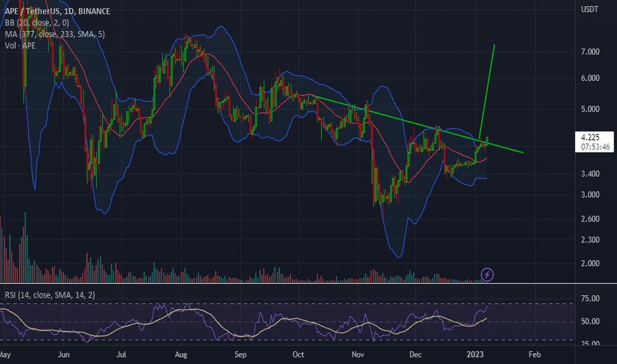
Task: Click the 2.600 price axis label
Action: coord(591,219)
